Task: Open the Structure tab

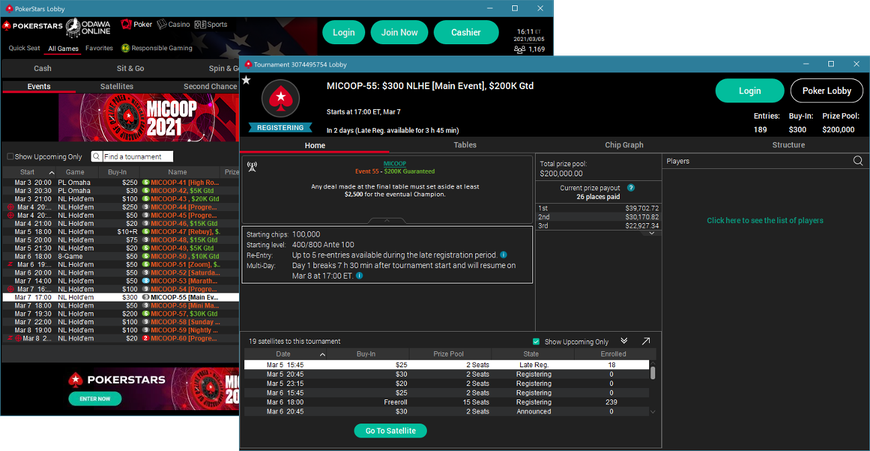Action: pos(788,145)
